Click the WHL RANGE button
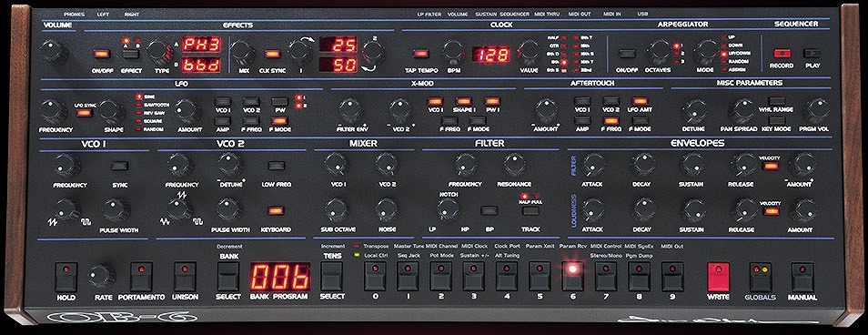The width and height of the screenshot is (868, 335). 777,101
